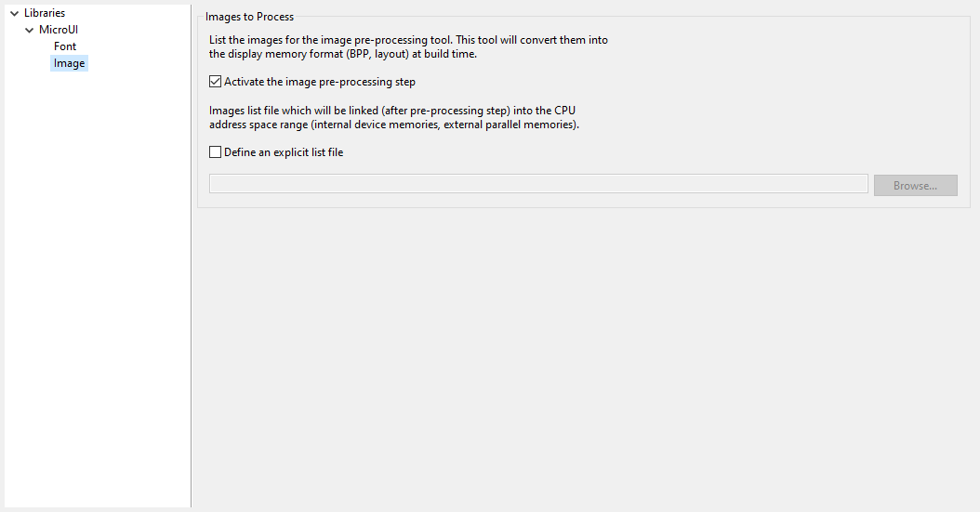Select the MicroUI tree item
Image resolution: width=980 pixels, height=512 pixels.
[x=59, y=30]
